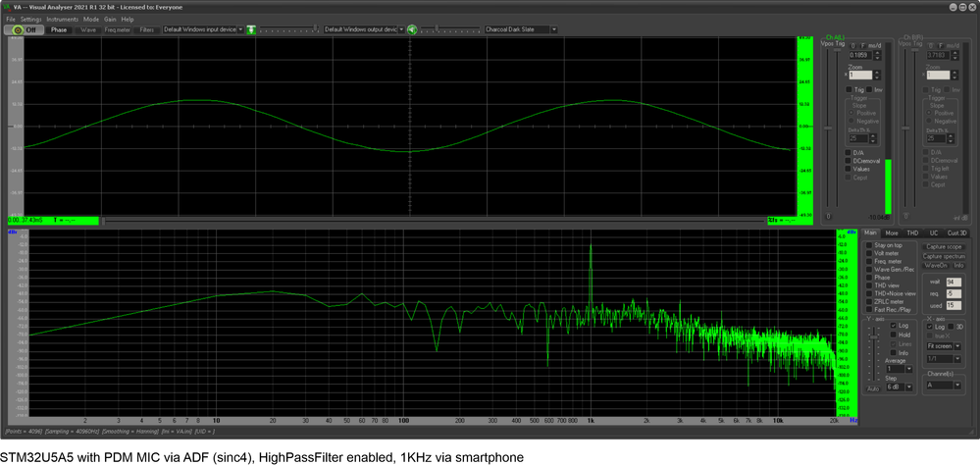The height and width of the screenshot is (465, 980).
Task: Click the VA application logo icon
Action: pyautogui.click(x=6, y=6)
